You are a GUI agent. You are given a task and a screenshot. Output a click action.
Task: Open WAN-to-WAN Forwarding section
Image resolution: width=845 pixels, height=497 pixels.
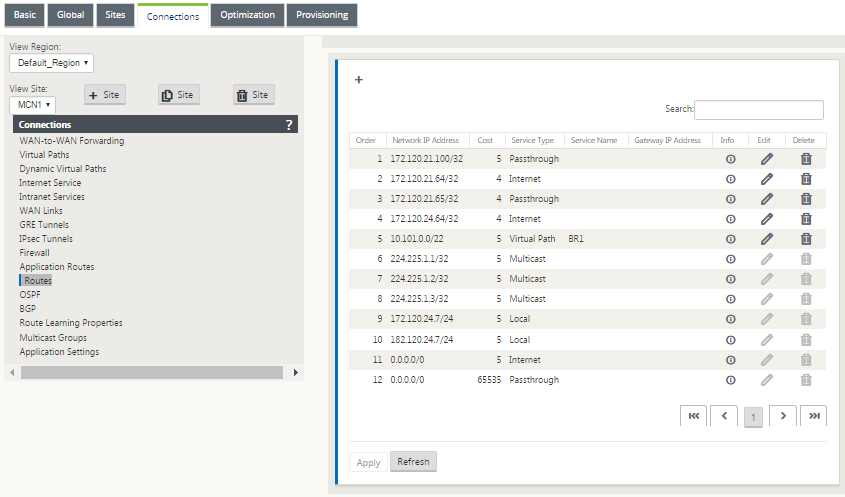point(72,141)
